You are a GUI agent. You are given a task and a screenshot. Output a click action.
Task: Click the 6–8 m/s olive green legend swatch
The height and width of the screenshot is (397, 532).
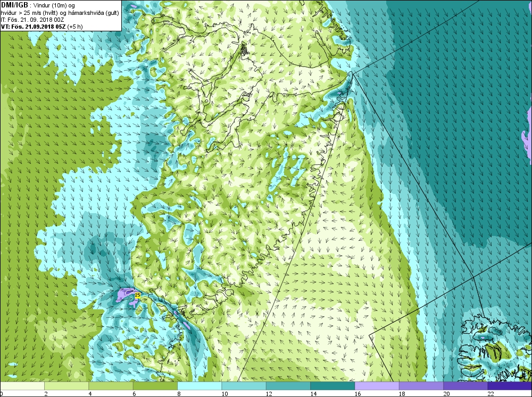click(x=155, y=386)
